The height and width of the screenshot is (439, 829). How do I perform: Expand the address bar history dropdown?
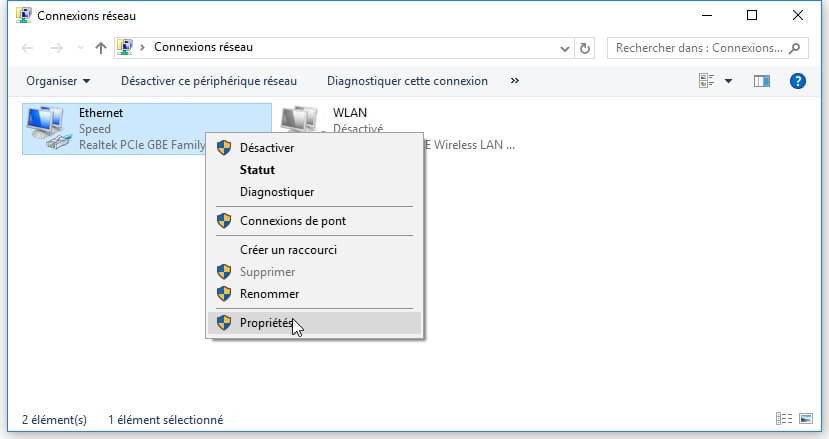tap(565, 47)
